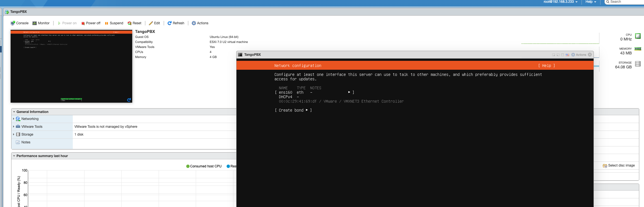Image resolution: width=644 pixels, height=207 pixels.
Task: Click the TangoPBX VM icon in the page header
Action: point(7,12)
